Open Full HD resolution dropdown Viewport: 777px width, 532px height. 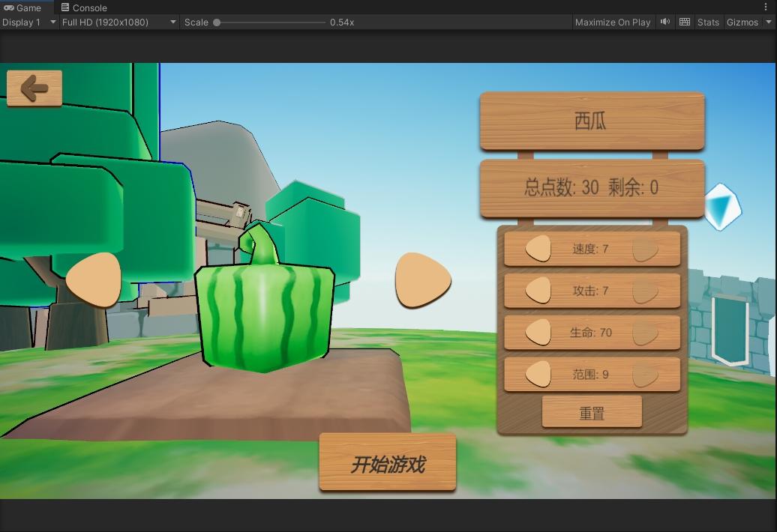[x=118, y=22]
